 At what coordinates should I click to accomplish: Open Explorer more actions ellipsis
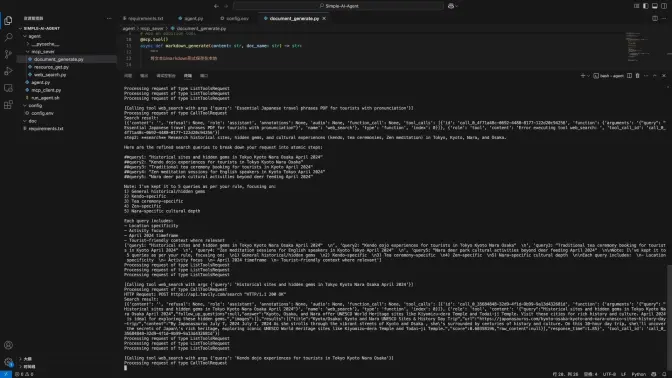click(x=109, y=18)
